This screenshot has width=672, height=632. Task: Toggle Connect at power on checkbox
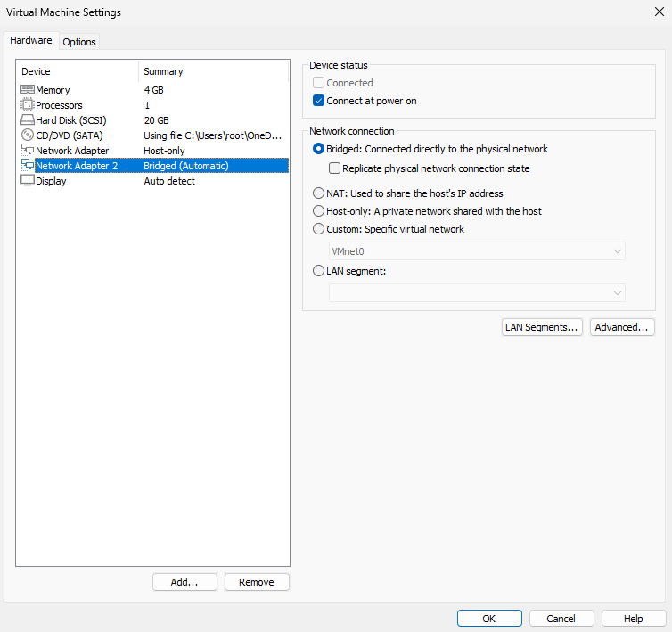click(319, 101)
